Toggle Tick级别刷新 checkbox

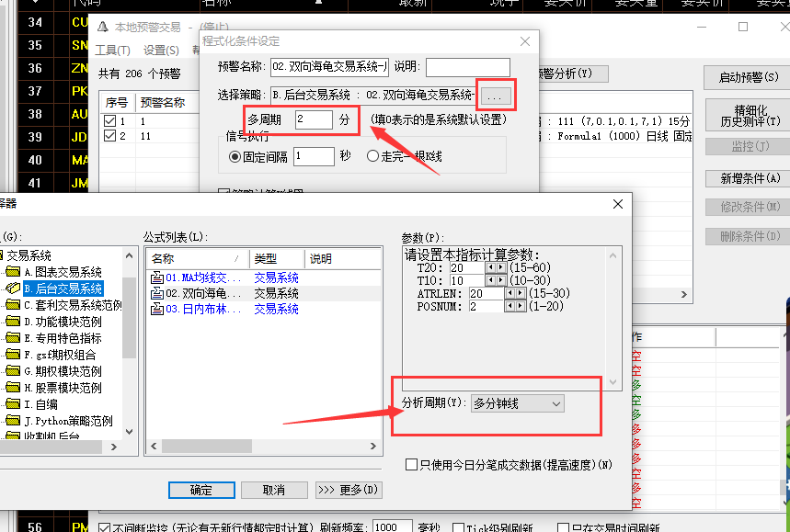[x=458, y=527]
